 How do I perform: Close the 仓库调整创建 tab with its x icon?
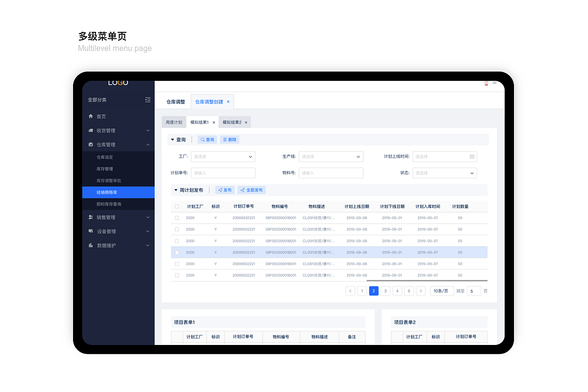[228, 102]
